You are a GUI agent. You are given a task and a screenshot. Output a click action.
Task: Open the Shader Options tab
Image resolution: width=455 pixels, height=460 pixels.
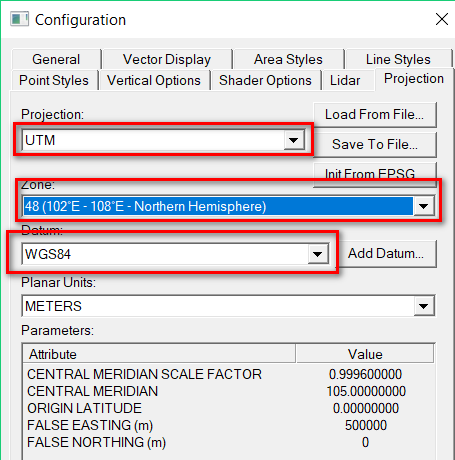tap(265, 80)
